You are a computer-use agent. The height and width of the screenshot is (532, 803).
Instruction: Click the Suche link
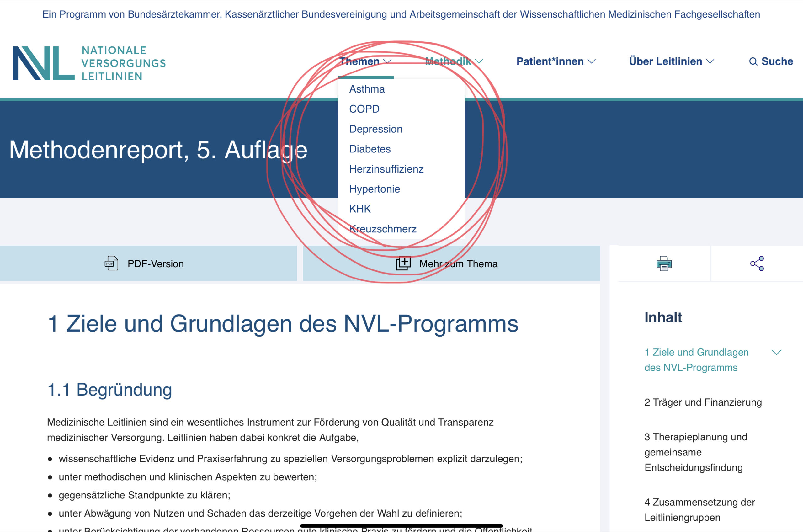click(x=771, y=61)
